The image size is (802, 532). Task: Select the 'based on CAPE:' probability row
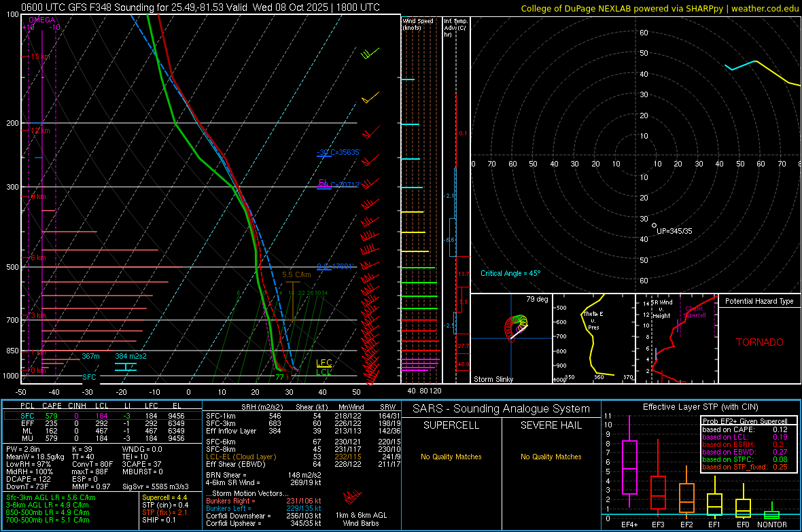745,429
